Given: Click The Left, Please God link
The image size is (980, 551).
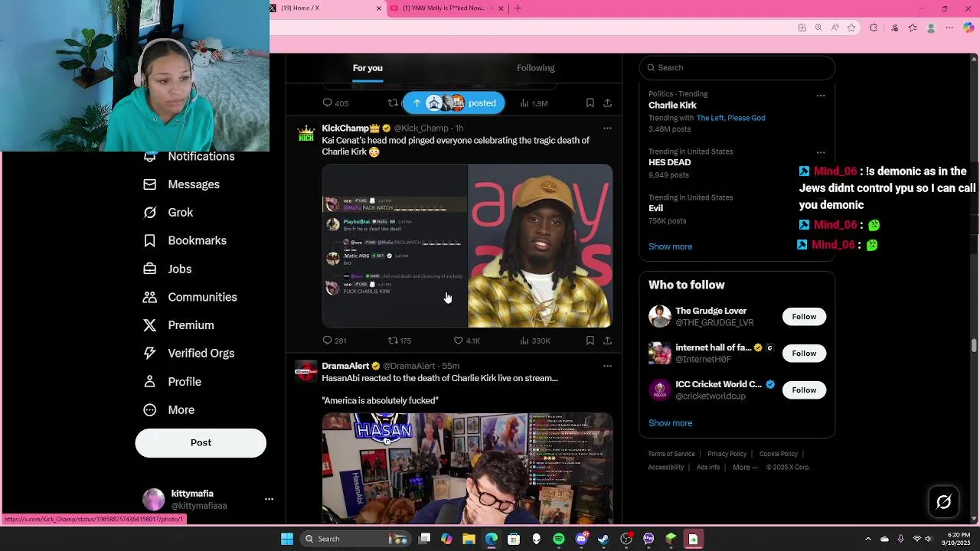Looking at the screenshot, I should (x=730, y=118).
